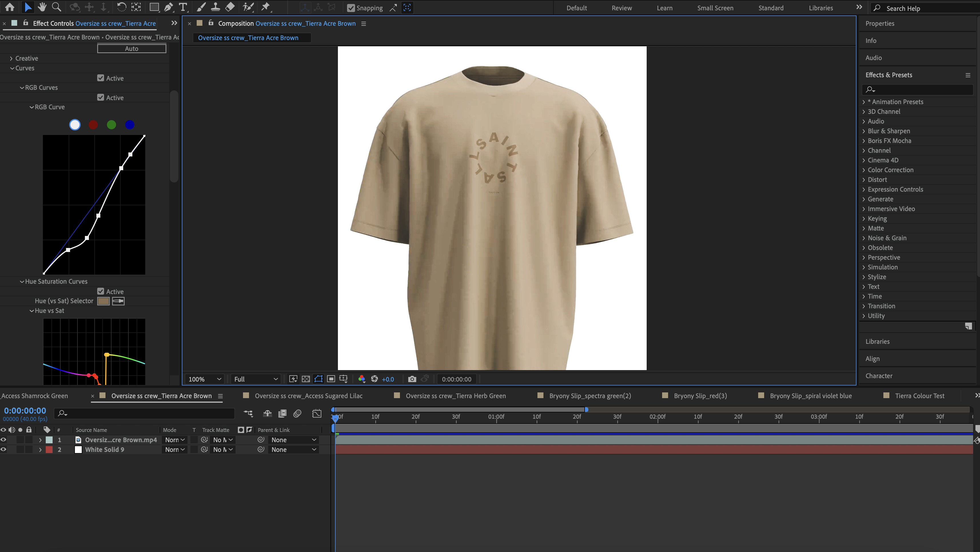Toggle transparency grid in viewer
This screenshot has height=552, width=980.
(306, 379)
